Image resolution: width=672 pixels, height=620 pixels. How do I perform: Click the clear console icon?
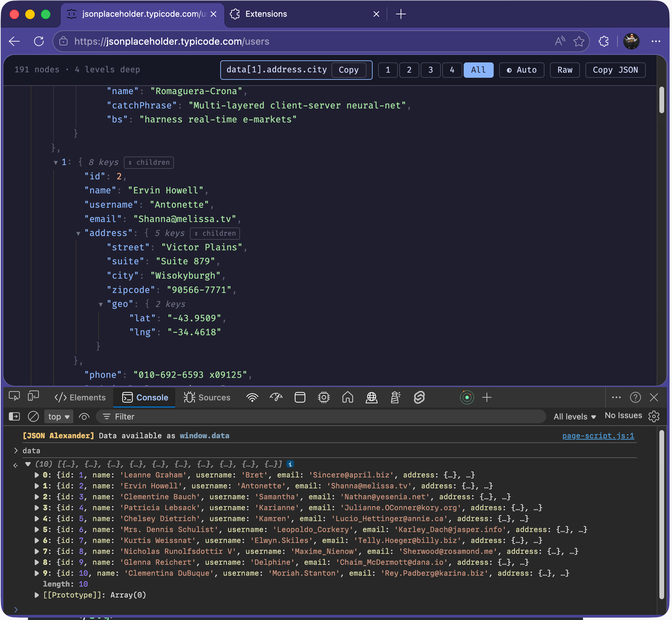click(33, 416)
